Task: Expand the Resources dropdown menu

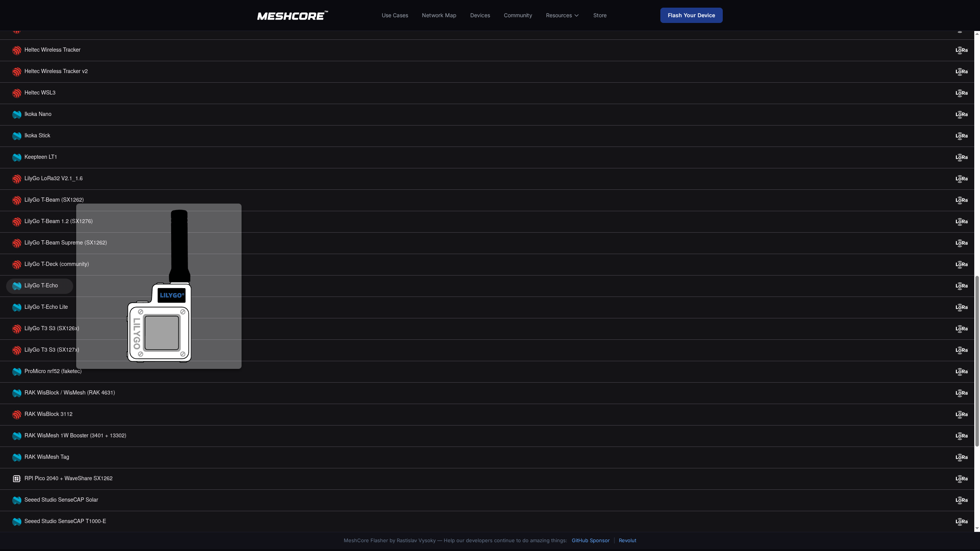Action: pyautogui.click(x=562, y=15)
